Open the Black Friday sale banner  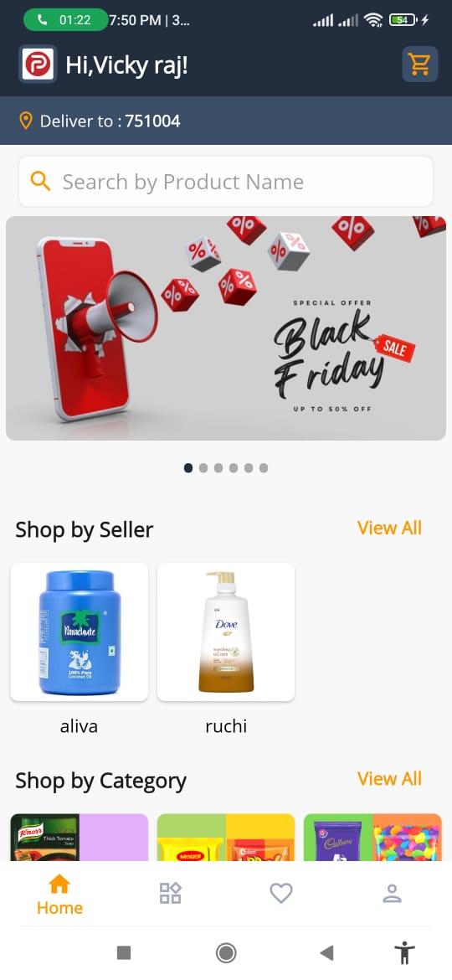click(x=226, y=328)
